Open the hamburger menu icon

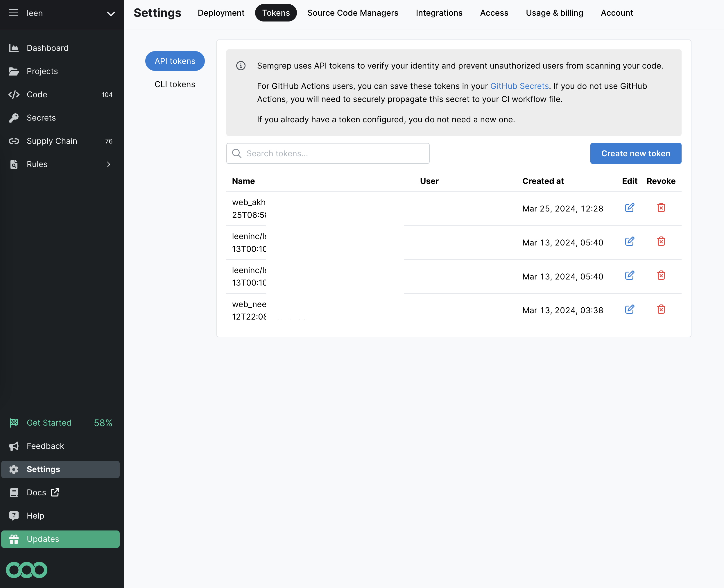(x=13, y=13)
